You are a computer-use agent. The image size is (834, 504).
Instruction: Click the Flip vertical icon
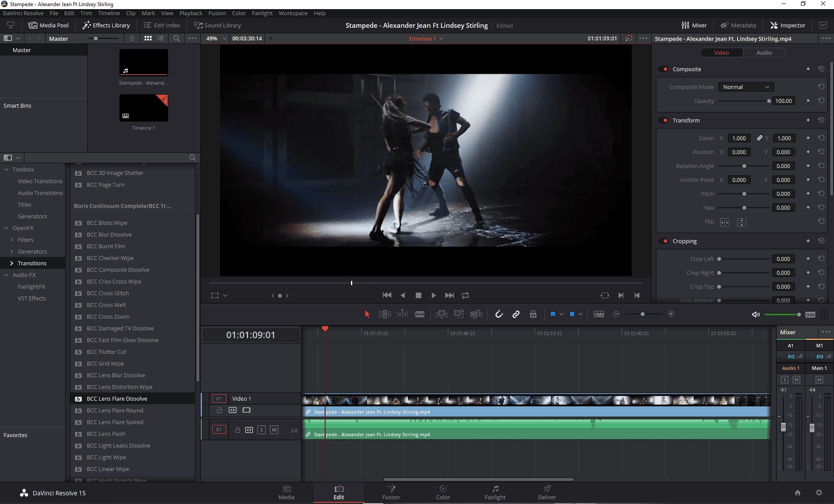tap(741, 223)
